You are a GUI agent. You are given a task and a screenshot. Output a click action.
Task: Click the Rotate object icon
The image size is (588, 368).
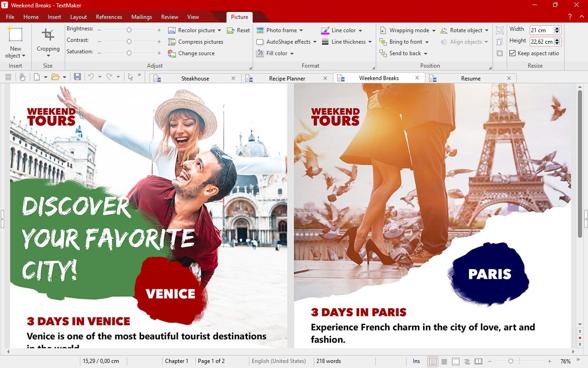444,30
